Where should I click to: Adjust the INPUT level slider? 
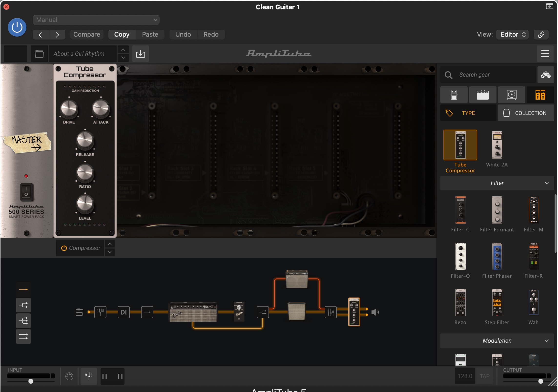click(x=31, y=381)
